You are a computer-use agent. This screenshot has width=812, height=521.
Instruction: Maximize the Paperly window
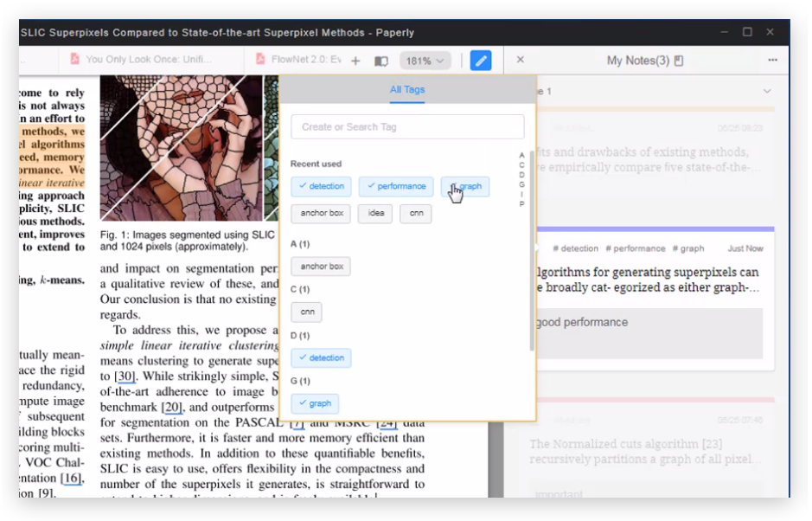point(747,32)
